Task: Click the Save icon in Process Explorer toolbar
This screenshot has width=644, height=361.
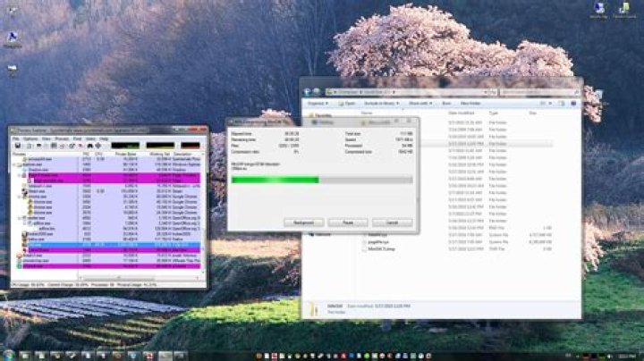Action: pyautogui.click(x=18, y=146)
